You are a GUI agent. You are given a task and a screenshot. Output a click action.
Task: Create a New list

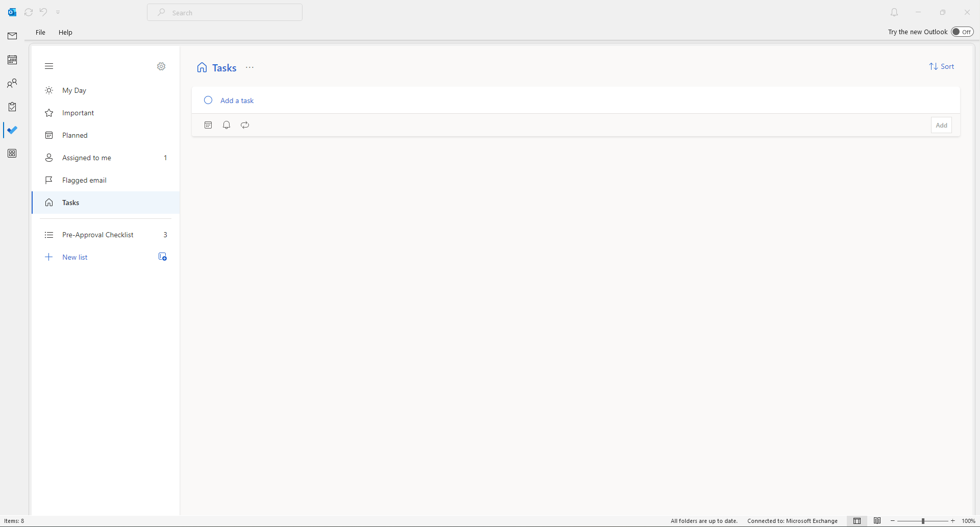[x=75, y=257]
